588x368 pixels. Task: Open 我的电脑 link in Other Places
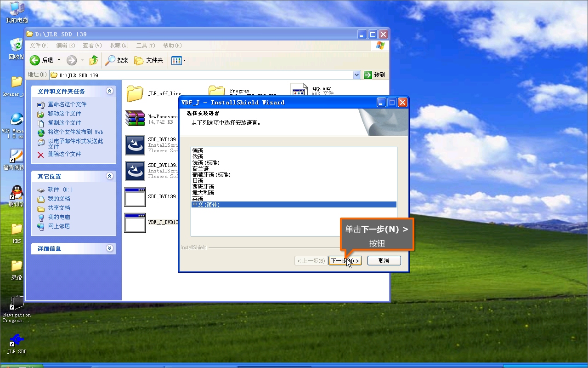(x=59, y=217)
